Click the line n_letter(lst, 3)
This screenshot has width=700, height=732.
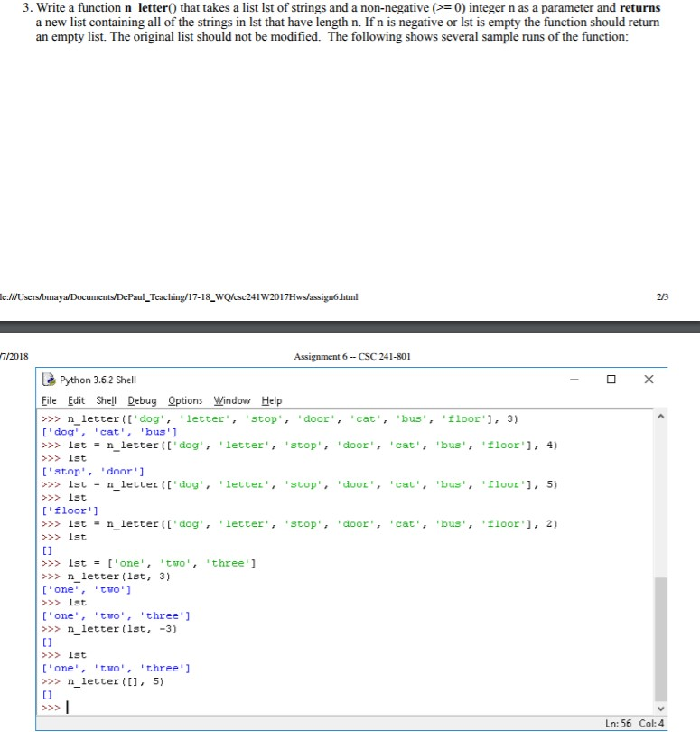coord(106,576)
